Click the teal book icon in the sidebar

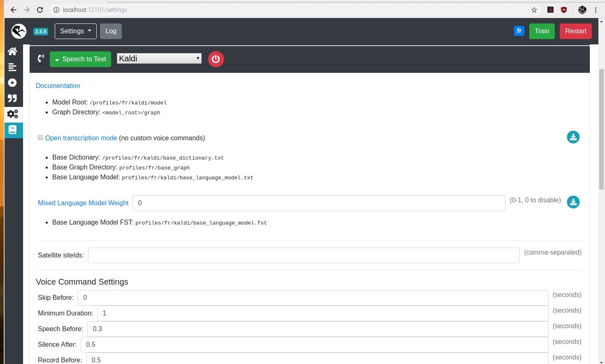[13, 130]
